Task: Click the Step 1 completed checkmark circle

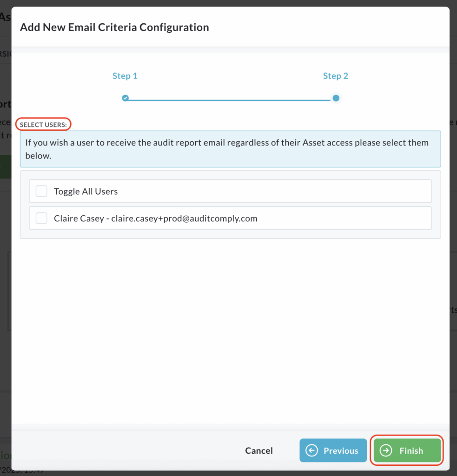Action: (125, 98)
